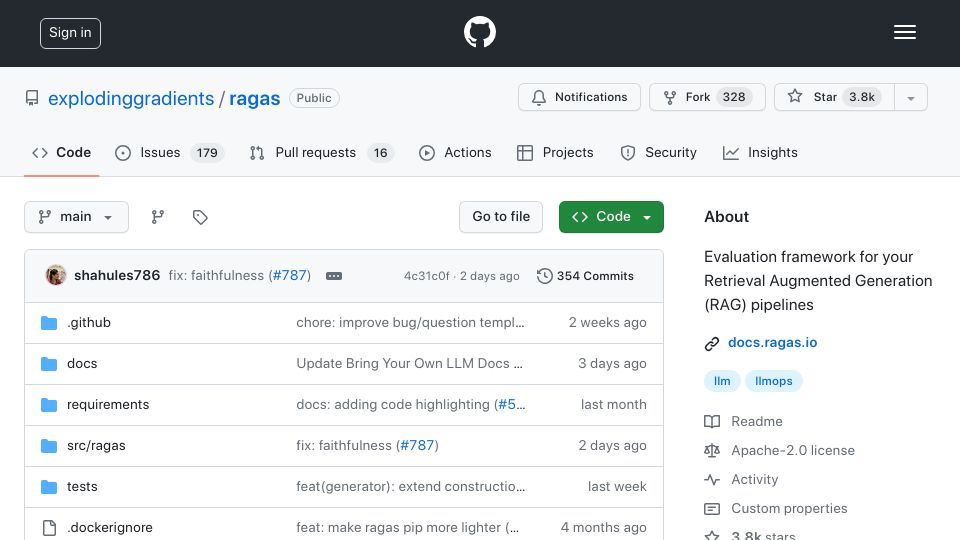The image size is (960, 540).
Task: Click the llmops topic tag
Action: pyautogui.click(x=773, y=381)
